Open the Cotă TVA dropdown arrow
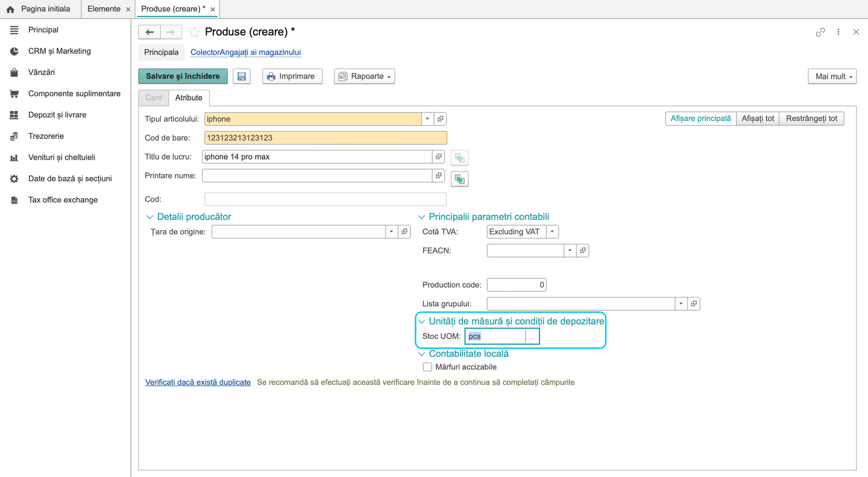This screenshot has width=868, height=477. coord(552,232)
